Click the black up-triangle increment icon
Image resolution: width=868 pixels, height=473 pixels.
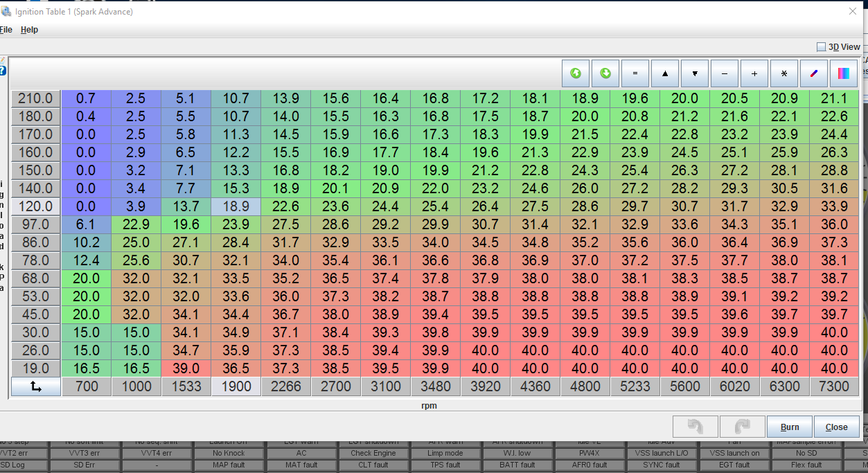[x=665, y=73]
